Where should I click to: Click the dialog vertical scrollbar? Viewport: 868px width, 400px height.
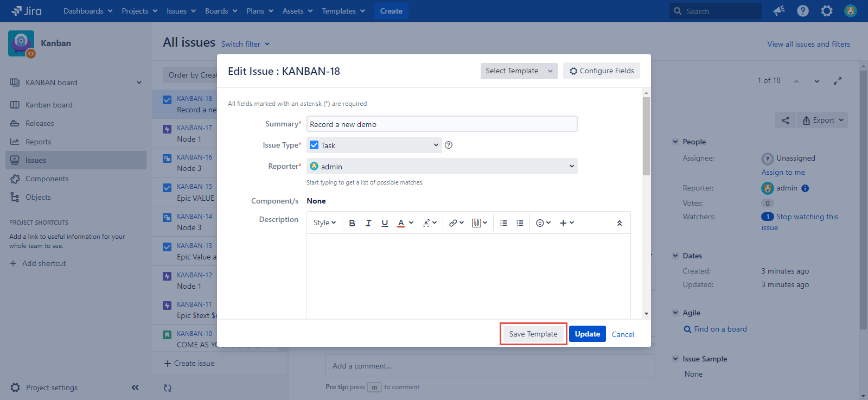(x=646, y=136)
